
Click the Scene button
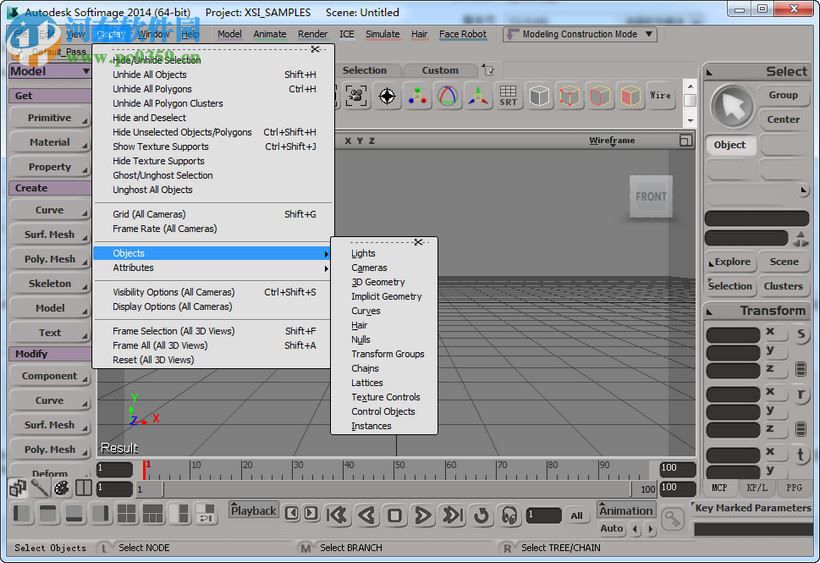(x=783, y=261)
